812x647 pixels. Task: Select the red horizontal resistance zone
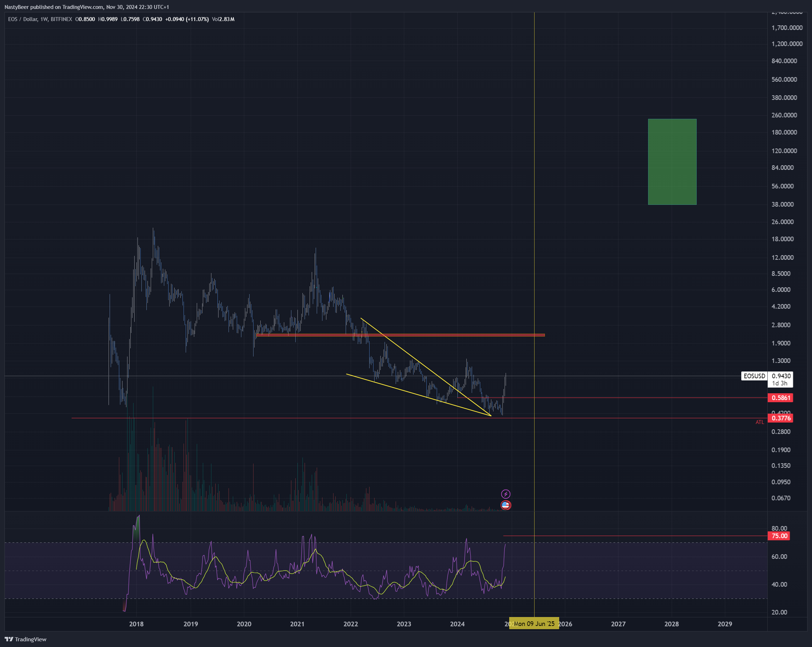coord(400,335)
